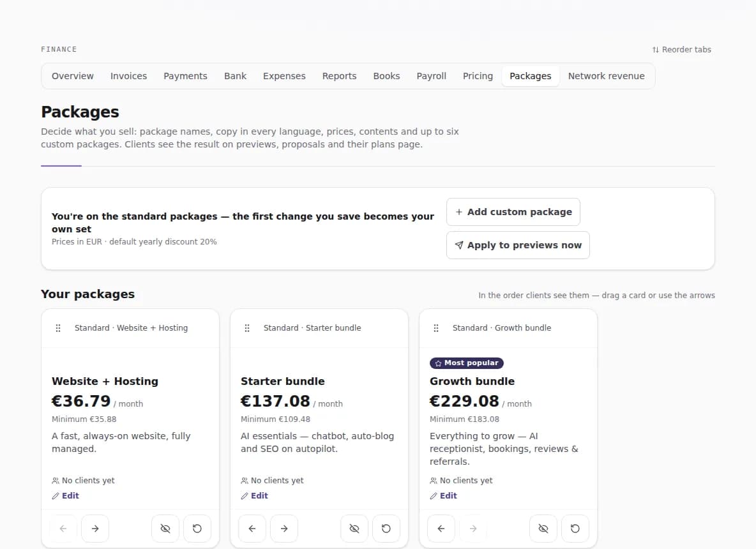Select the Packages tab
The height and width of the screenshot is (549, 756).
(531, 76)
